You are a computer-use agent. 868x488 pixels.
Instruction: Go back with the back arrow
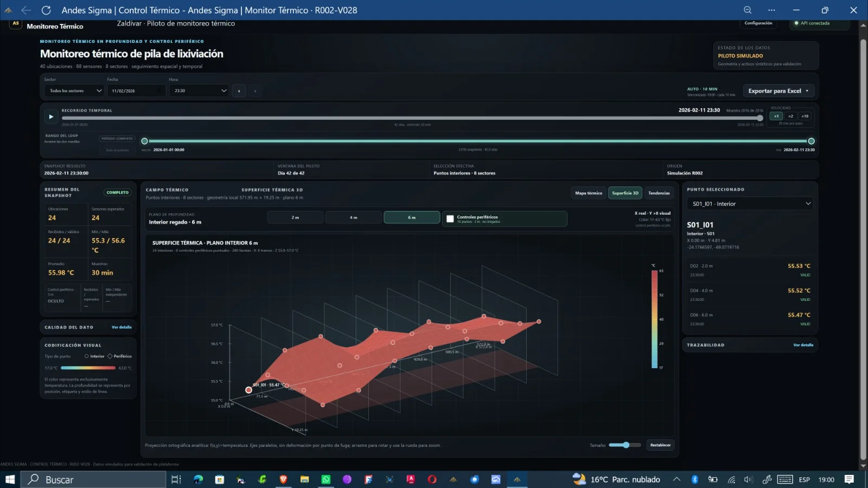coord(26,10)
